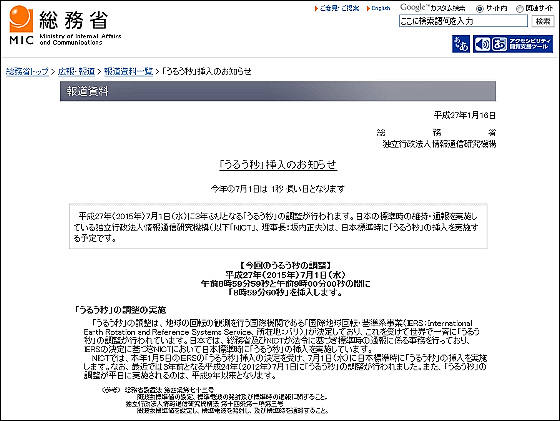Launch the accessibility support tool banner
The height and width of the screenshot is (421, 560).
513,44
